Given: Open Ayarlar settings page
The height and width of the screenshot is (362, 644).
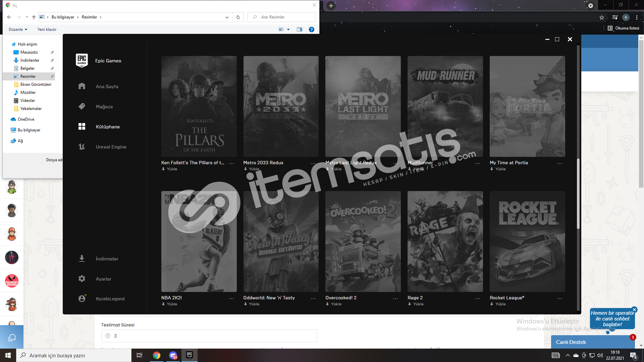Looking at the screenshot, I should point(103,279).
